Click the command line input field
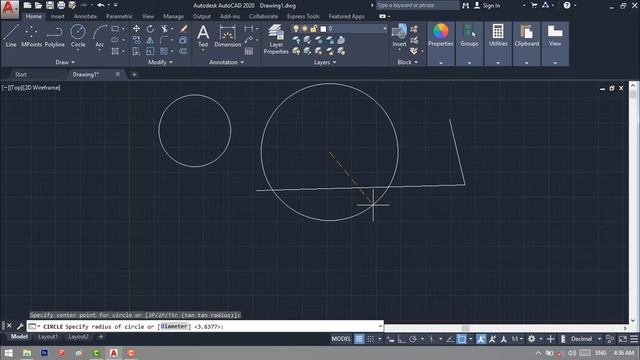Viewport: 640px width, 360px height. [x=205, y=326]
